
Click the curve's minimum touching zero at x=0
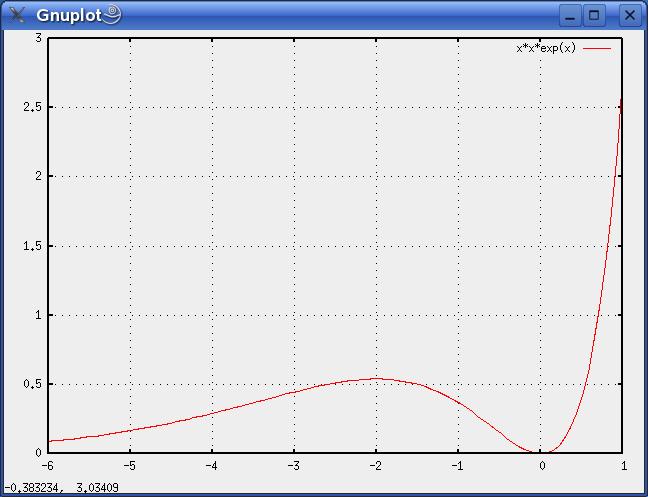(540, 452)
